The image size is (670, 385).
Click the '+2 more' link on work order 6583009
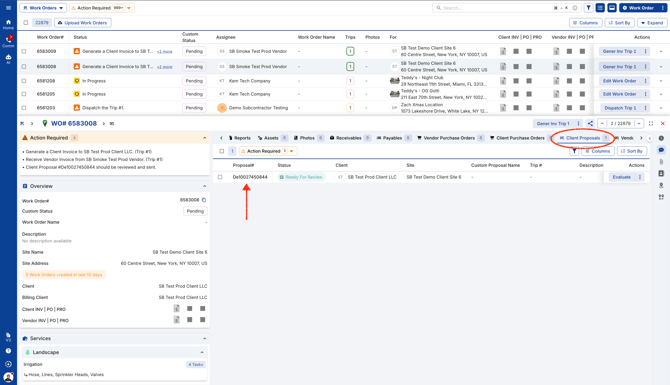[x=165, y=52]
